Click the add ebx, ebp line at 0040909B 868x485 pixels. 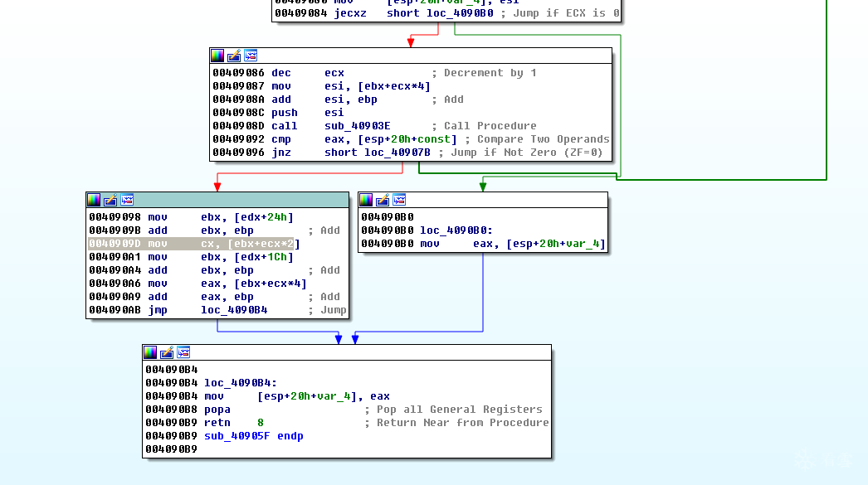214,230
